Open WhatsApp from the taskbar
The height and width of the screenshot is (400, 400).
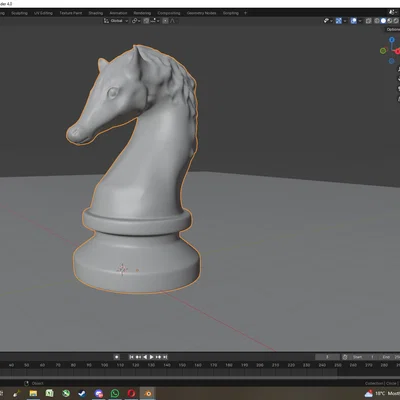point(115,394)
